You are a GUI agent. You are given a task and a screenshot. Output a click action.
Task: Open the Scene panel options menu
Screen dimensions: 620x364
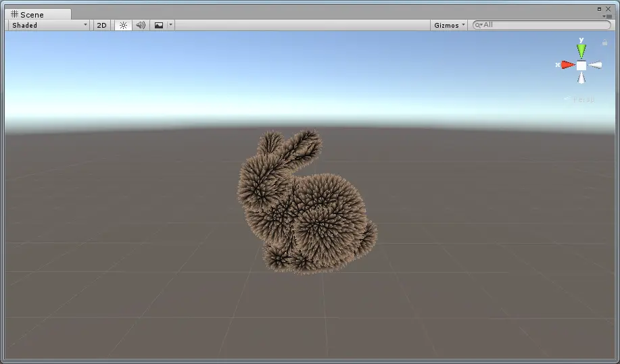click(607, 16)
